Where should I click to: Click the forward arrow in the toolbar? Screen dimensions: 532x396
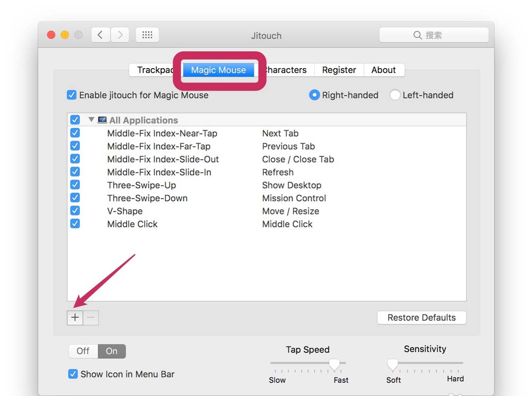(120, 35)
